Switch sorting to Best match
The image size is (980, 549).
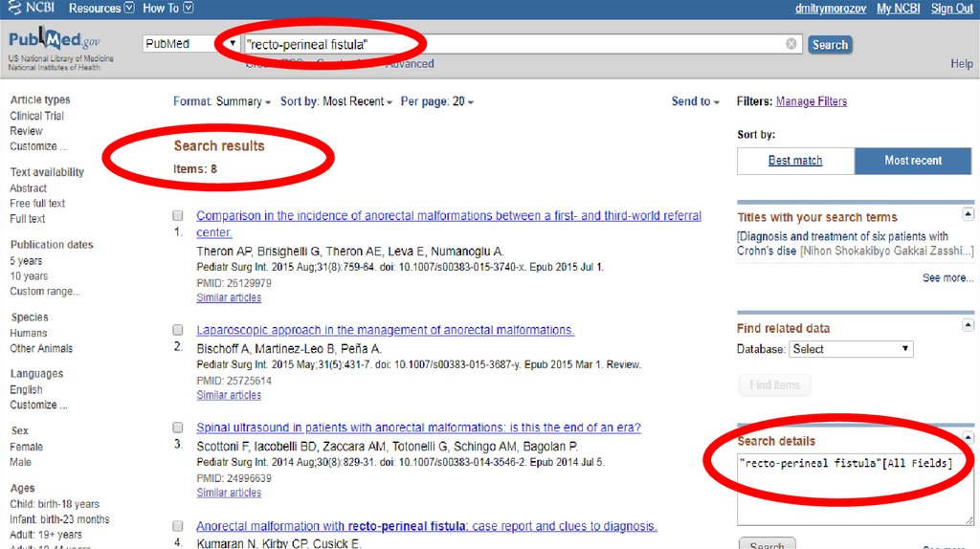[795, 161]
